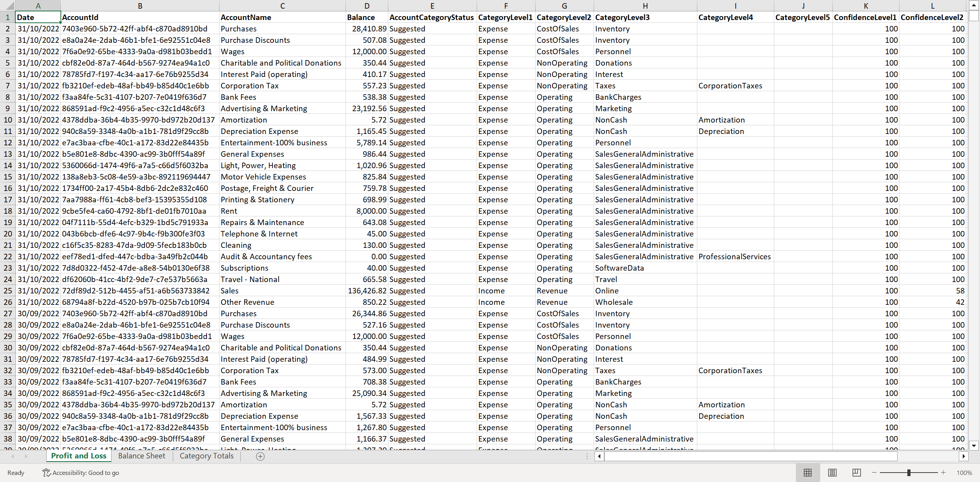The image size is (980, 482).
Task: Select the Subscriptions account name cell
Action: [282, 268]
